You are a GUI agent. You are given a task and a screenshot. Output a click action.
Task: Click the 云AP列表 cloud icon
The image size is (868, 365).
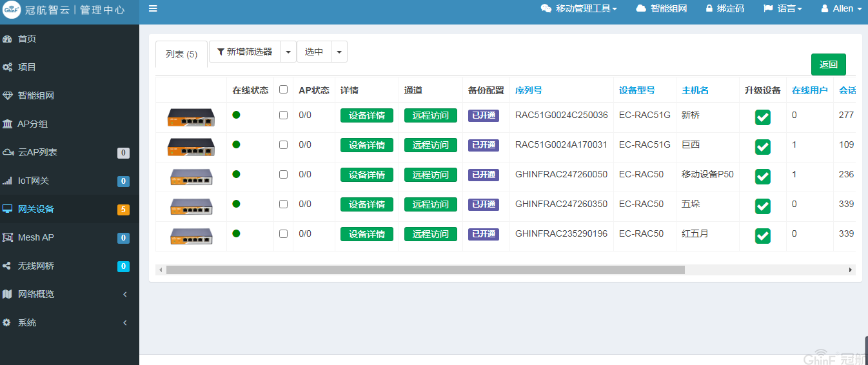[x=8, y=152]
